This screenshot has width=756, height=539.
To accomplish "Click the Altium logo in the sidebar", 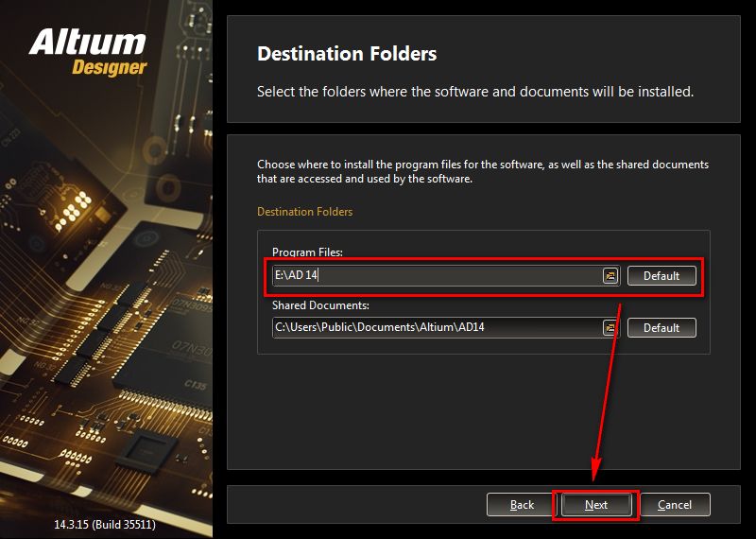I will coord(87,43).
